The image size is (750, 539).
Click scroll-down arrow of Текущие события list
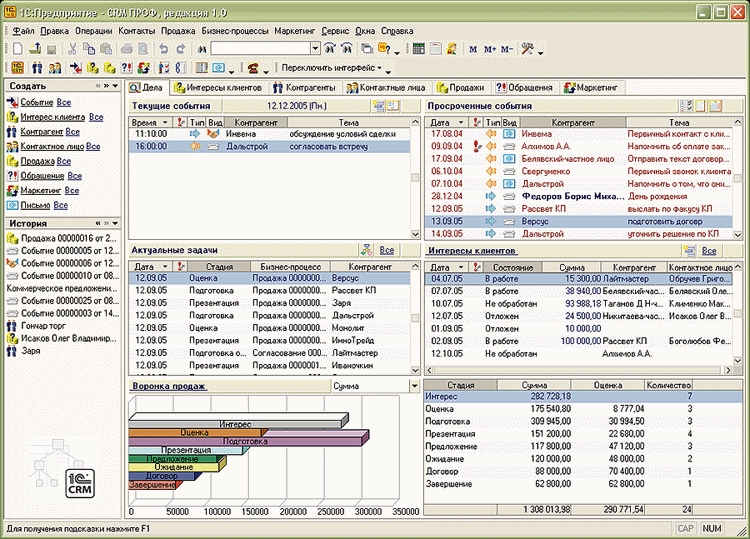[415, 234]
